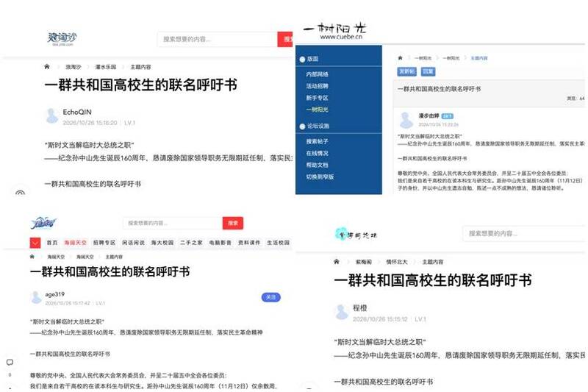The height and width of the screenshot is (392, 588).
Task: Click the 回复 button
Action: (428, 71)
